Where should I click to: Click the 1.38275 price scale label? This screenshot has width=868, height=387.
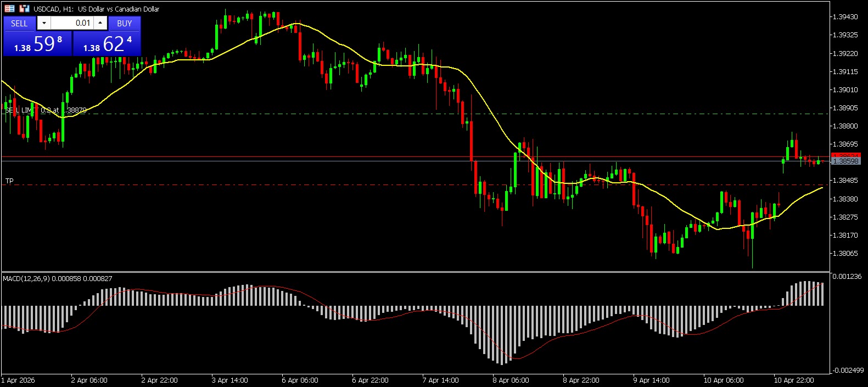pos(845,217)
